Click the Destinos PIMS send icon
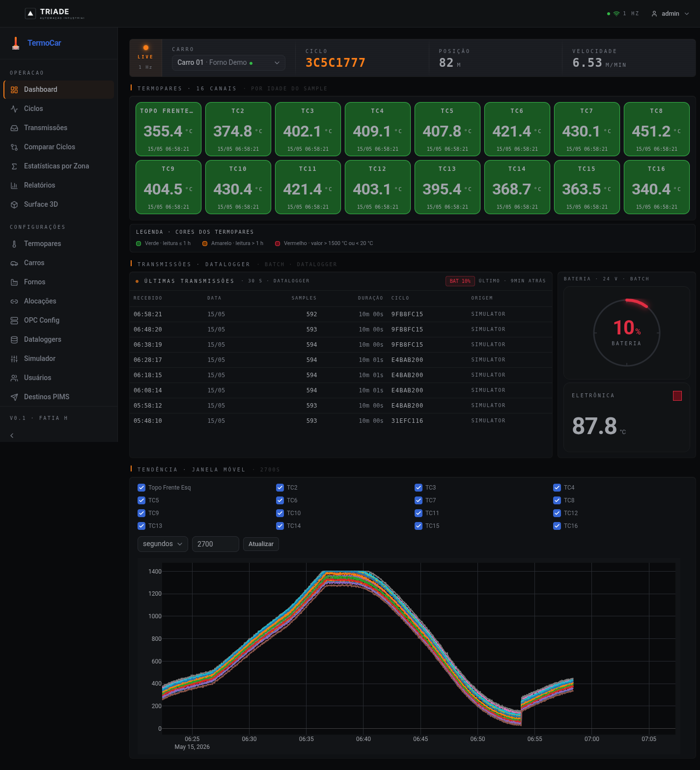The height and width of the screenshot is (770, 700). point(14,397)
